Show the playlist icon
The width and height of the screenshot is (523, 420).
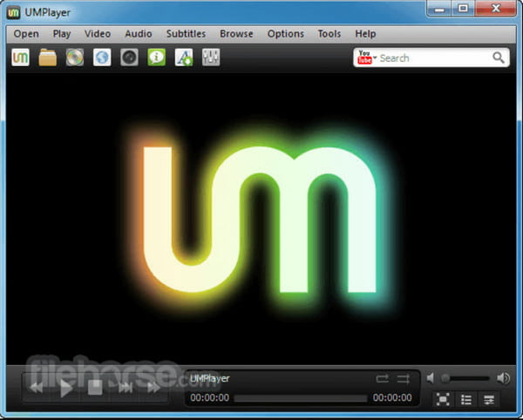point(466,399)
